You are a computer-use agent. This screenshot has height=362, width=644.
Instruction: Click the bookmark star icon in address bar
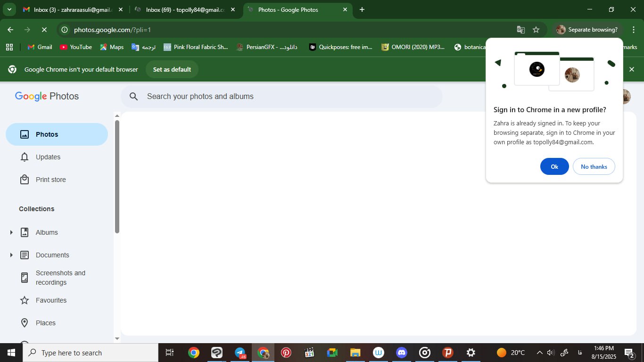click(x=536, y=30)
